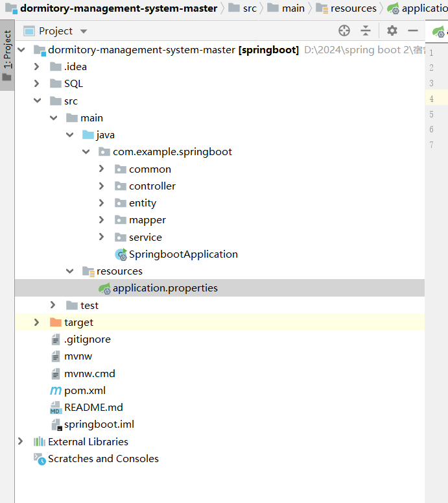Screen dimensions: 448x503
Task: Click the Collapse All icon in Project panel
Action: tap(366, 31)
